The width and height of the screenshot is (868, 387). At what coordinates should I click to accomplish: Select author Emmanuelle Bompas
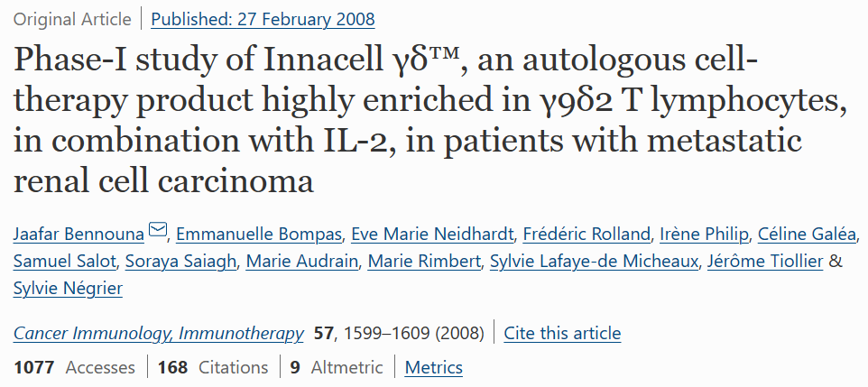[x=259, y=235]
